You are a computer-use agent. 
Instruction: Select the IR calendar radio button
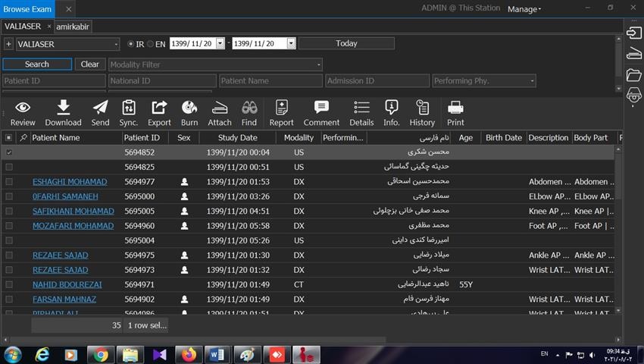point(131,44)
